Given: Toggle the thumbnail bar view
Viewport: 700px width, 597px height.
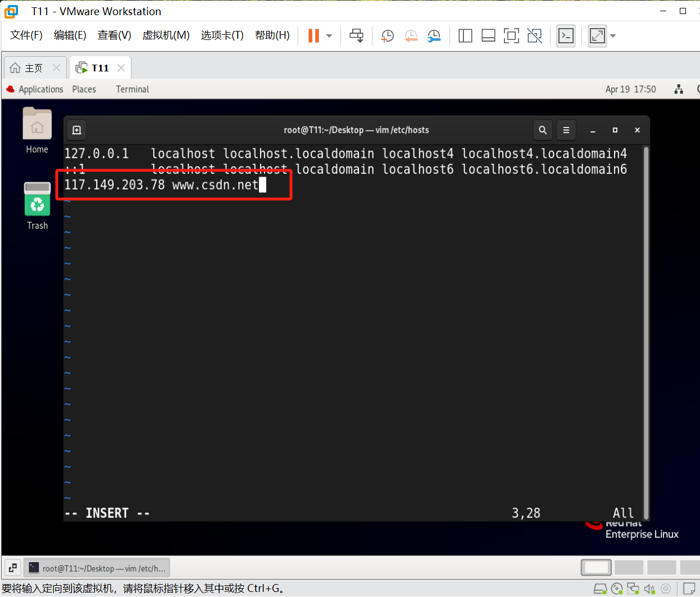Looking at the screenshot, I should (488, 36).
